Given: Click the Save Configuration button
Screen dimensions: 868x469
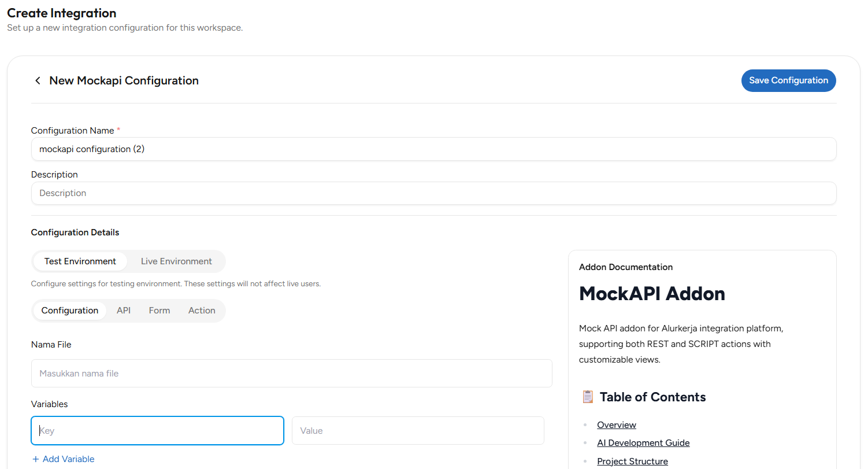Looking at the screenshot, I should click(788, 80).
